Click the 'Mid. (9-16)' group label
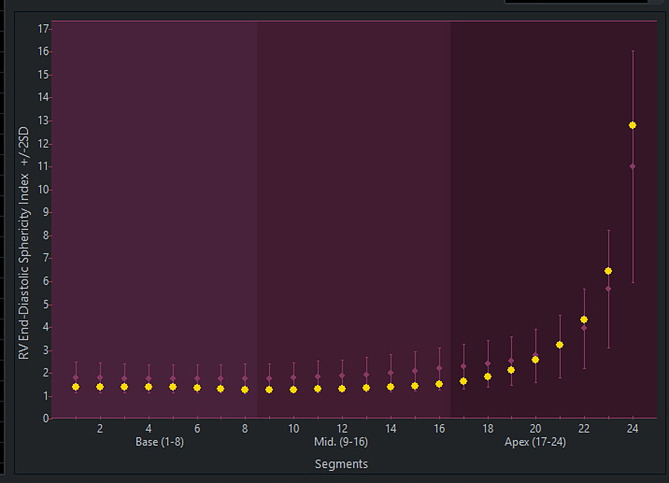Image resolution: width=669 pixels, height=483 pixels. tap(341, 442)
